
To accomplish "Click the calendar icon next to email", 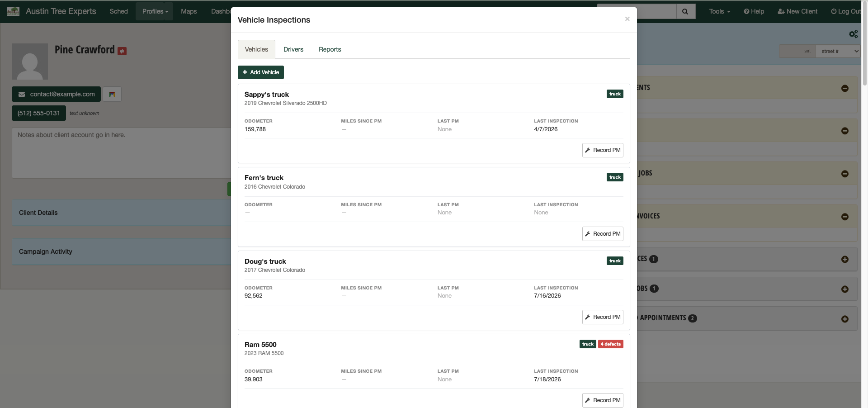I will pyautogui.click(x=112, y=94).
